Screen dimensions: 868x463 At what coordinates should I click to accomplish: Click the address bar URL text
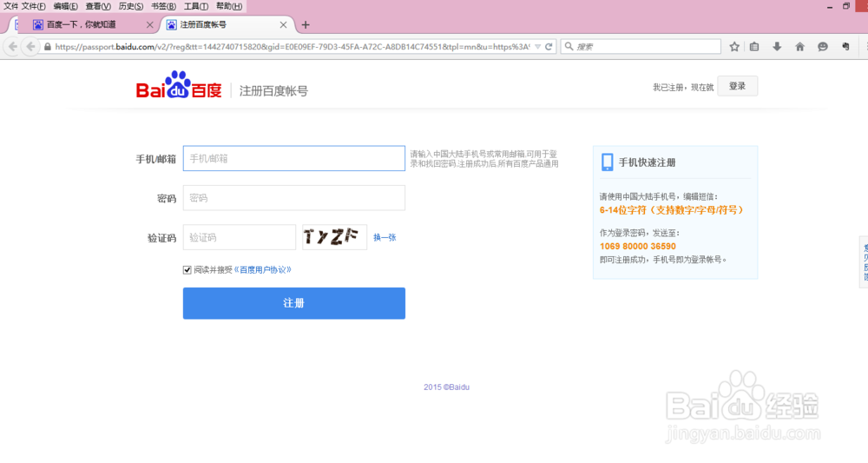[293, 47]
